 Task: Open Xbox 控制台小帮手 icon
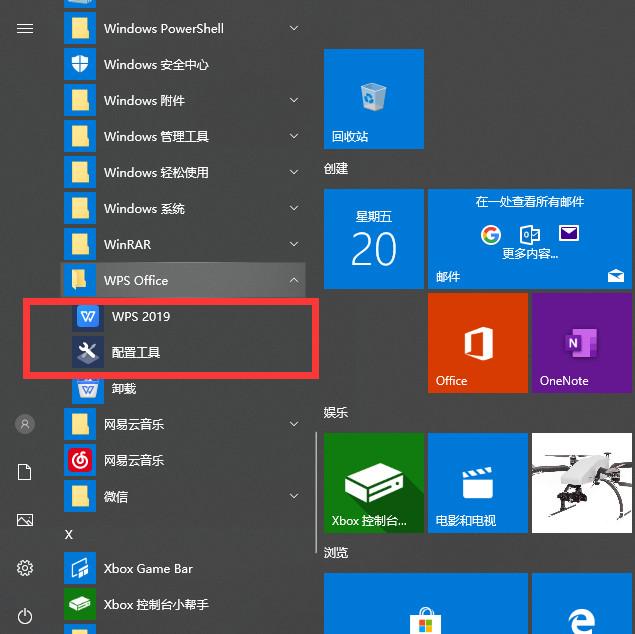[80, 604]
